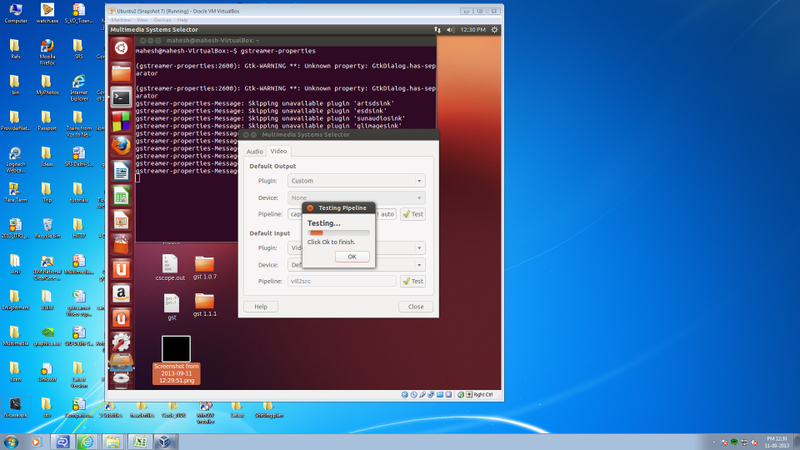Open Ubuntu Software Center bag icon
Image resolution: width=800 pixels, height=450 pixels.
pyautogui.click(x=121, y=245)
